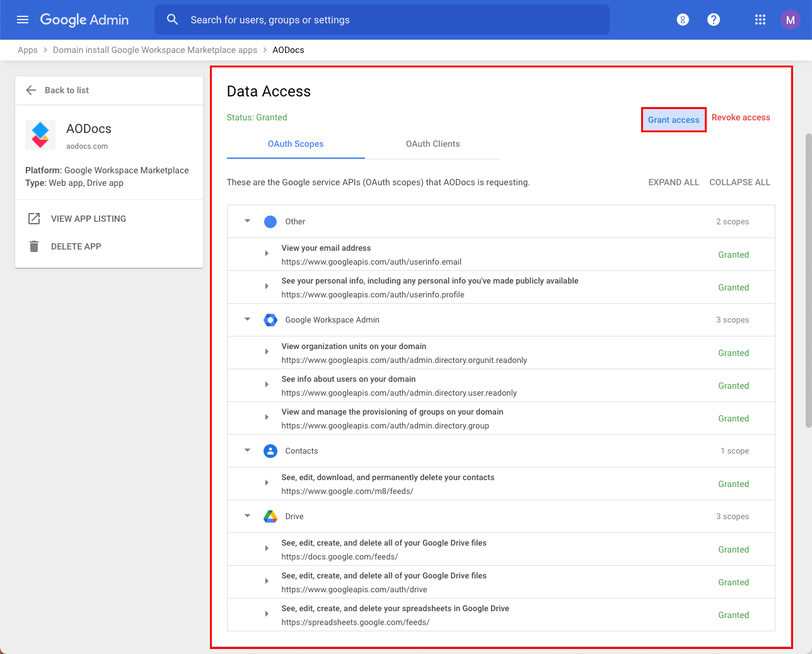The width and height of the screenshot is (812, 654).
Task: Switch to the OAuth Scopes tab
Action: pyautogui.click(x=296, y=144)
